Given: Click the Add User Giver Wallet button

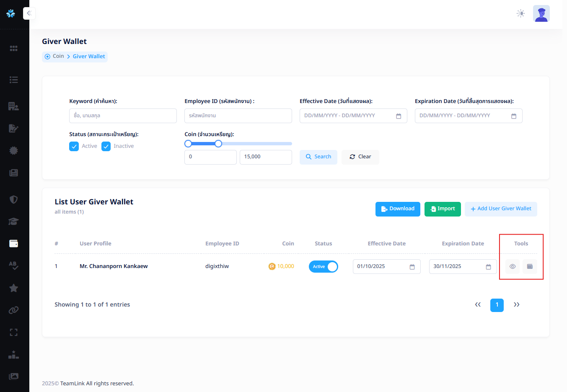Looking at the screenshot, I should 500,209.
